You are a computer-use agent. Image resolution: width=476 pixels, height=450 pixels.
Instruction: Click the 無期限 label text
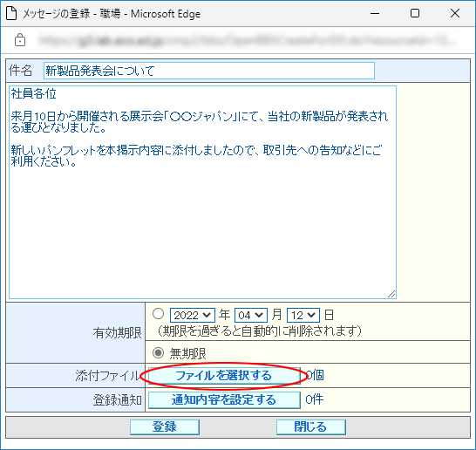pyautogui.click(x=188, y=353)
